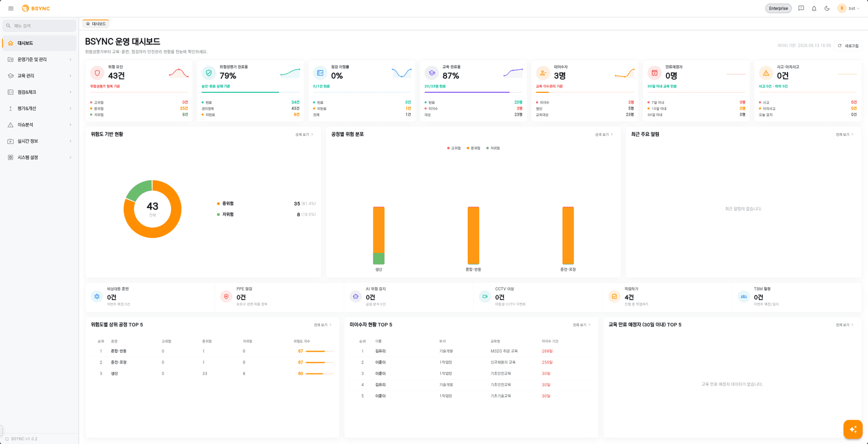Toggle 중위험 legend in 공정별 위험 분포

pyautogui.click(x=473, y=148)
